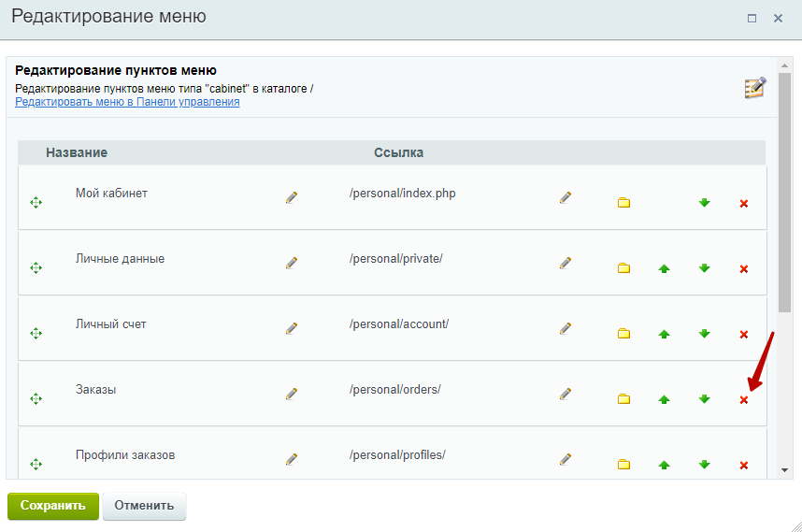This screenshot has width=802, height=532.
Task: Open the folder picker for /personal/private/
Action: (623, 268)
